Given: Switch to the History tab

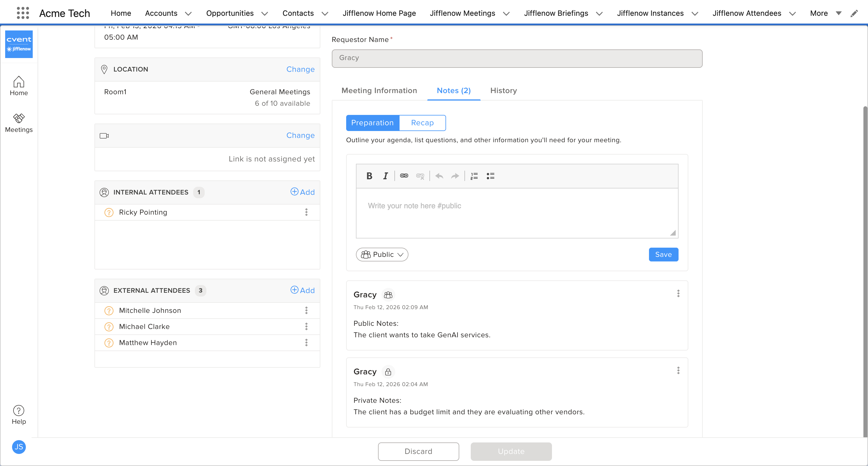Looking at the screenshot, I should (x=503, y=90).
